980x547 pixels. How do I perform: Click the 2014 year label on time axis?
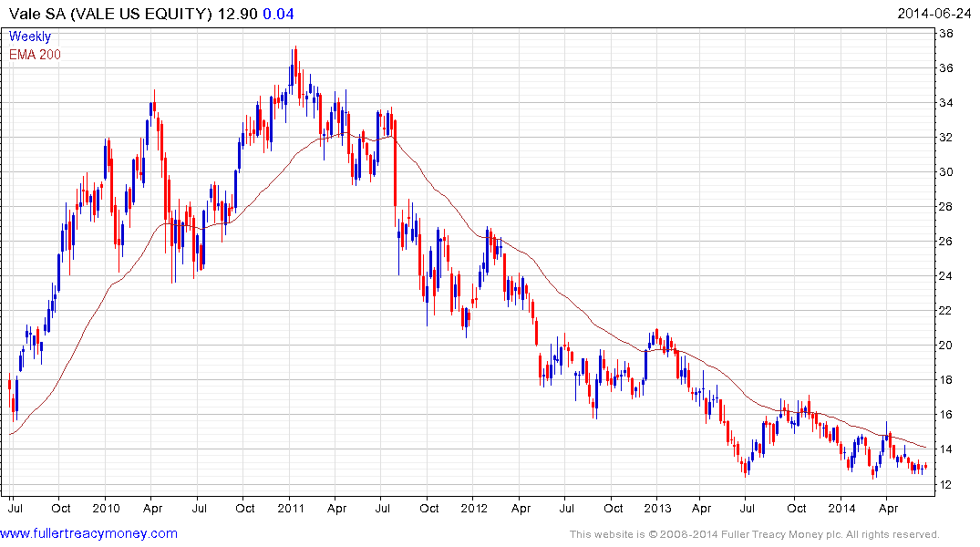tap(841, 508)
